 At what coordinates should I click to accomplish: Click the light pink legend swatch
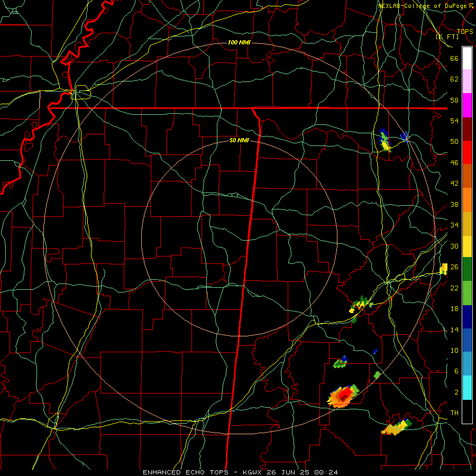467,81
